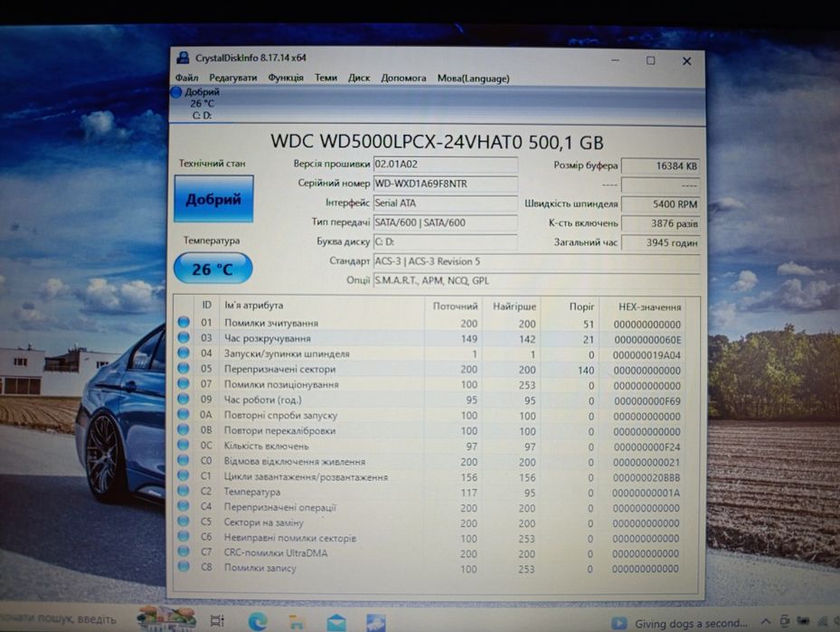Open the 'Giving dogs a second...' news widget
840x632 pixels.
pos(679,623)
